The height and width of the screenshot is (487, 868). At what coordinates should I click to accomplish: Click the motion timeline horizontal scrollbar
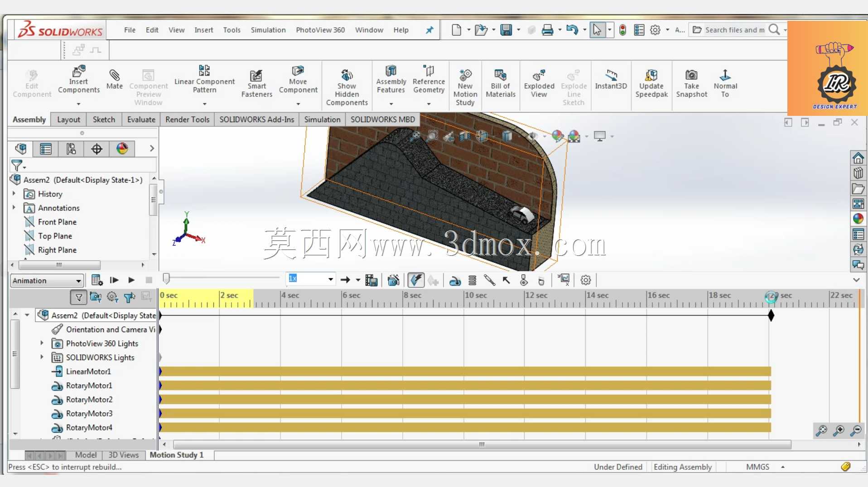[482, 444]
